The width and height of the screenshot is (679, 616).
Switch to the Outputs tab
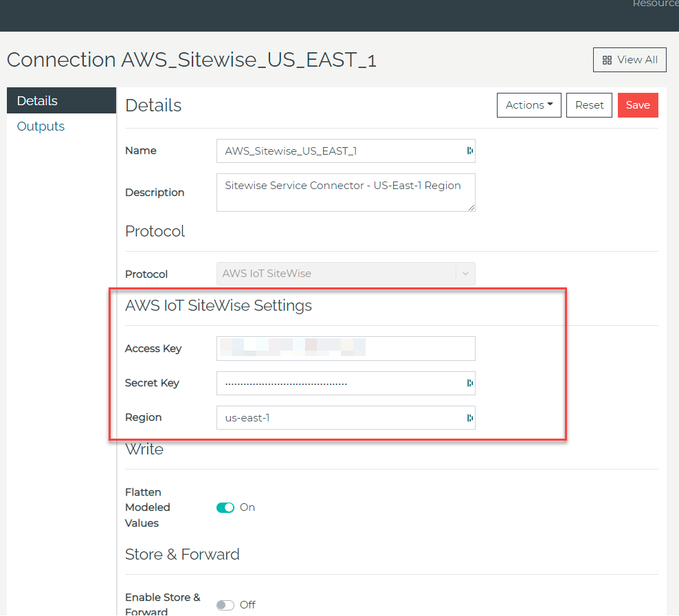(x=41, y=126)
